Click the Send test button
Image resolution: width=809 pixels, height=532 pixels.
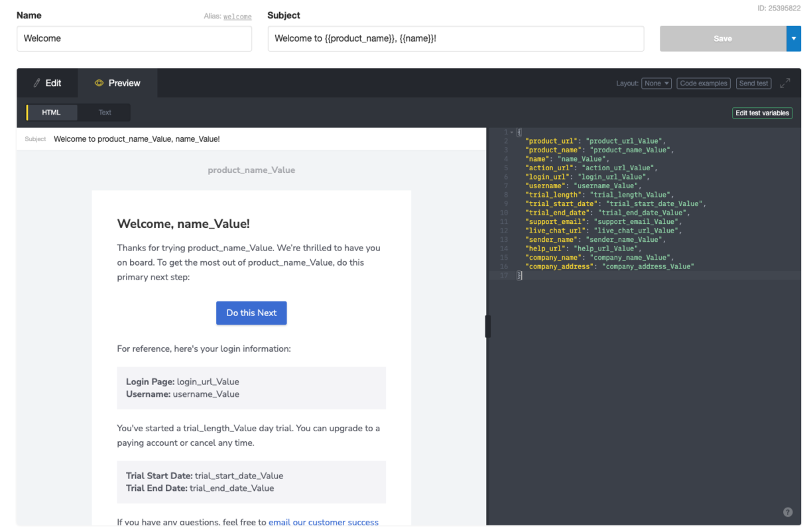tap(753, 83)
